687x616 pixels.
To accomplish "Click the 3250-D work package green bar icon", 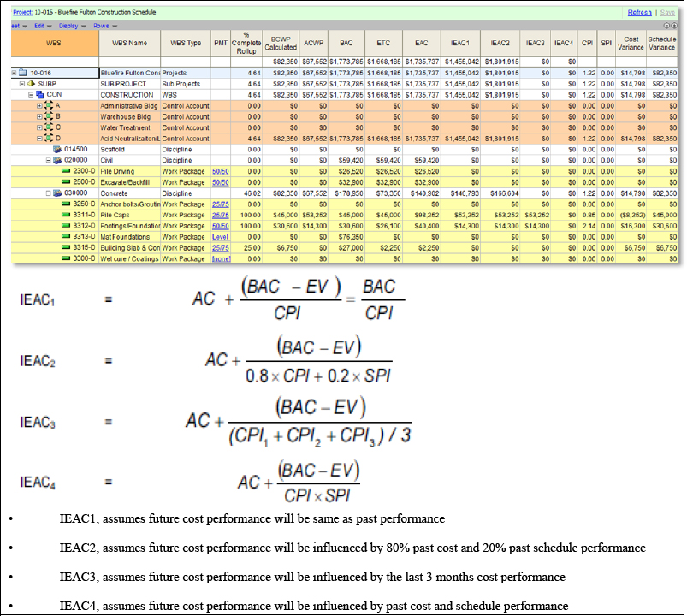I will pyautogui.click(x=66, y=204).
